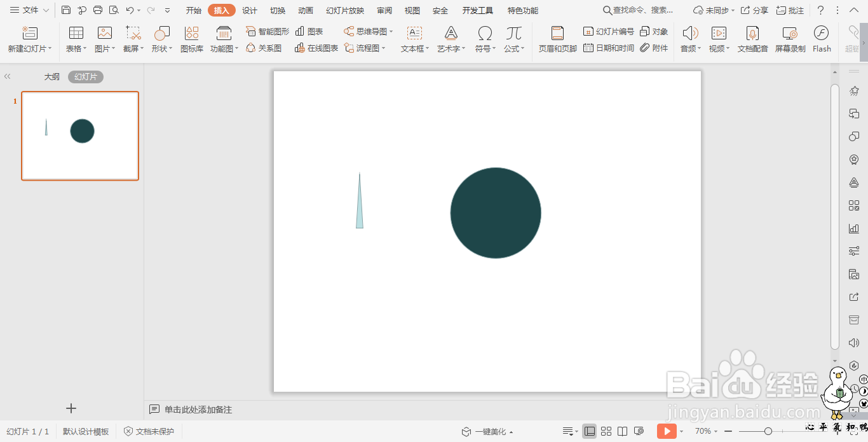
Task: Click the 屏幕录制 screen recording icon
Action: 790,33
